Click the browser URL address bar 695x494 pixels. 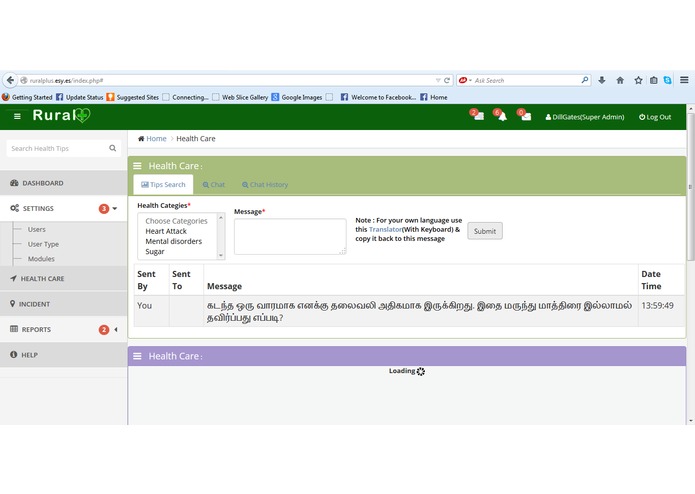tap(230, 80)
